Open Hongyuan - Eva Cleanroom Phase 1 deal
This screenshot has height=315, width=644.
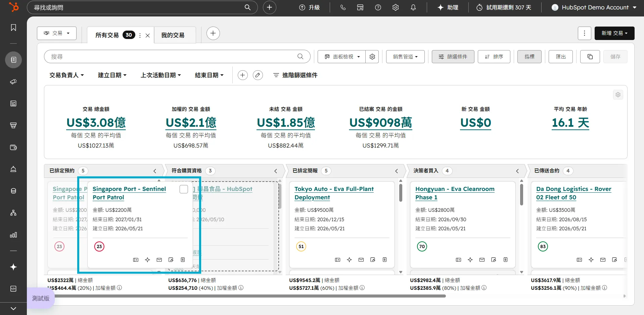point(455,193)
